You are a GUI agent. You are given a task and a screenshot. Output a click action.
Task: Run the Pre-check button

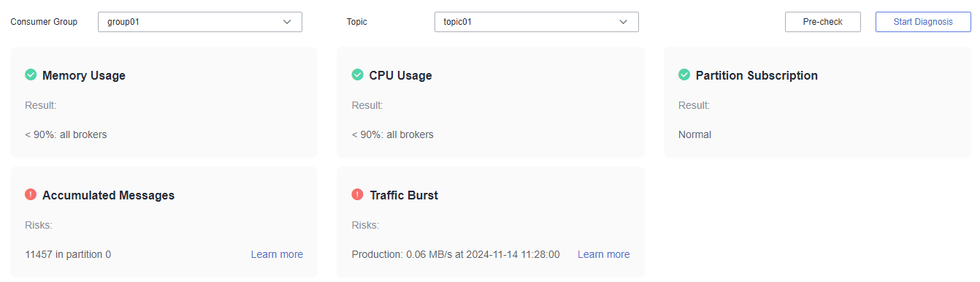click(x=823, y=22)
